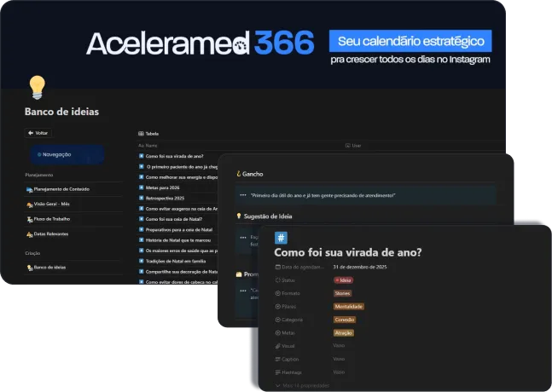The width and height of the screenshot is (552, 392).
Task: Click the Pilares property label
Action: (286, 307)
